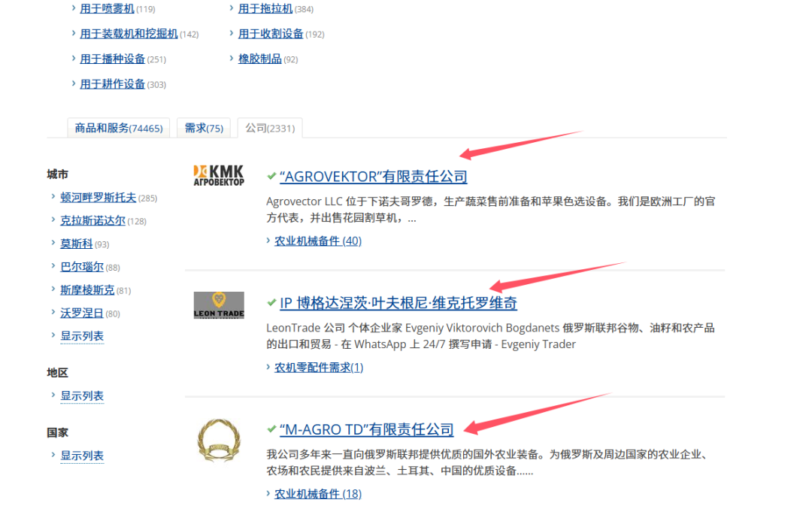Filter by city 克拉斯诺达尔
The height and width of the screenshot is (512, 812).
coord(92,221)
